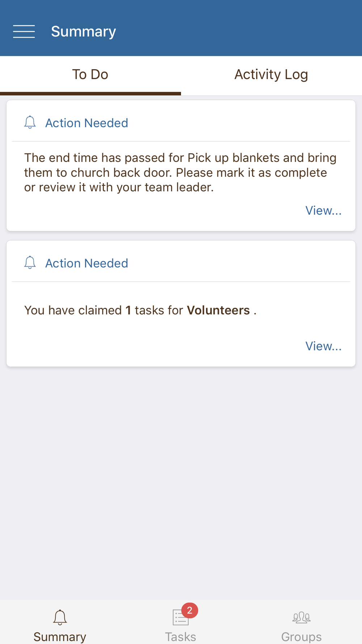This screenshot has width=362, height=644.
Task: Click the first card's Action Needed heading
Action: (87, 123)
